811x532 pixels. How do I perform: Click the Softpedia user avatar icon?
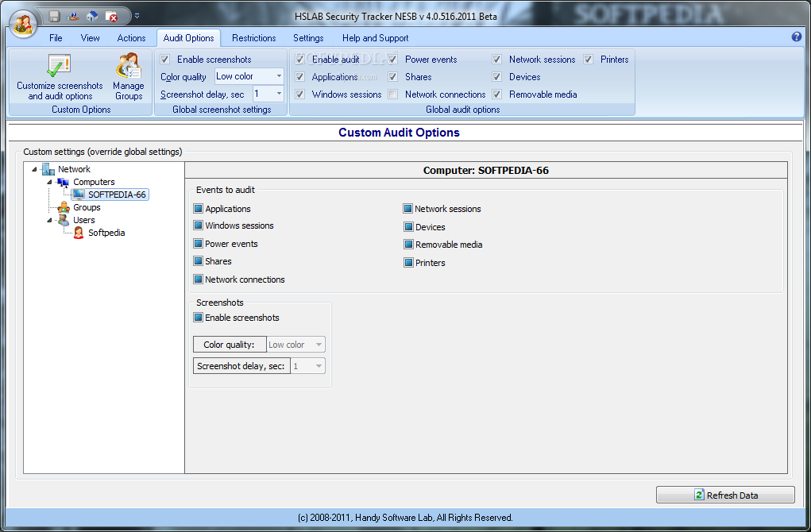point(79,233)
